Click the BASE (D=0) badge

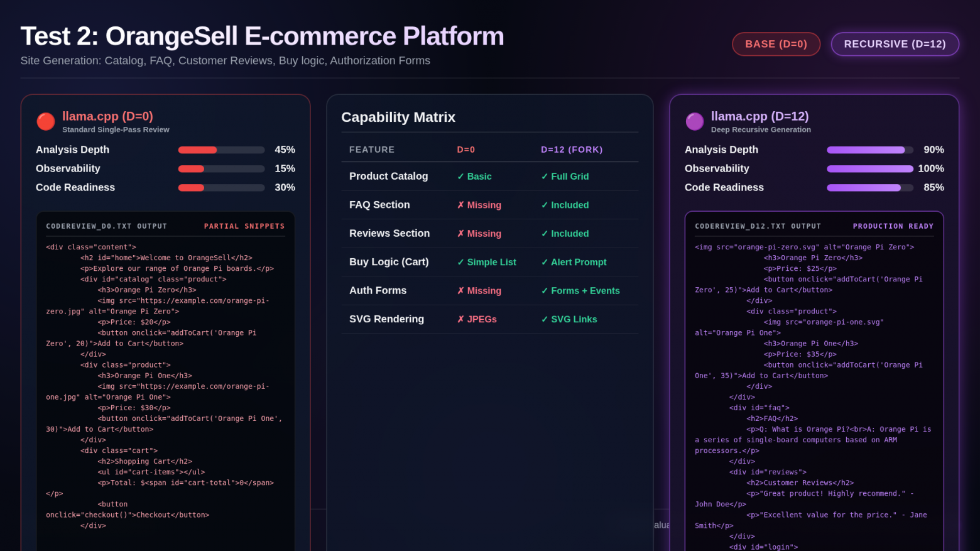point(776,44)
